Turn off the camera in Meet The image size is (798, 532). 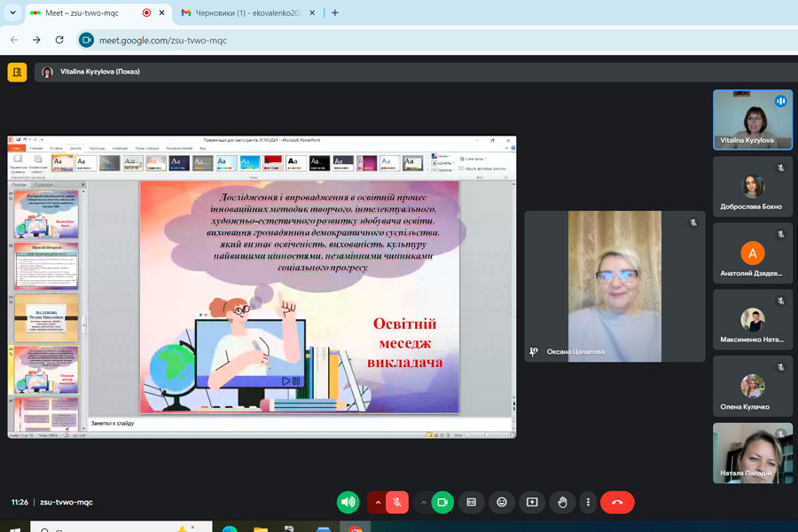[442, 502]
